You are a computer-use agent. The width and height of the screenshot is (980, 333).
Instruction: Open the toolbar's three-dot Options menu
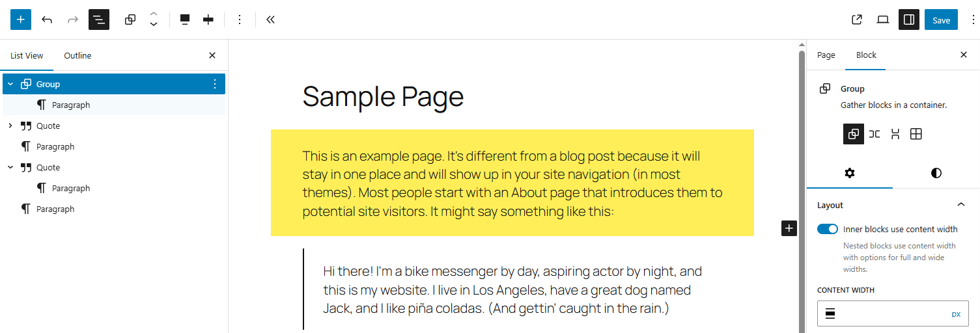[239, 20]
